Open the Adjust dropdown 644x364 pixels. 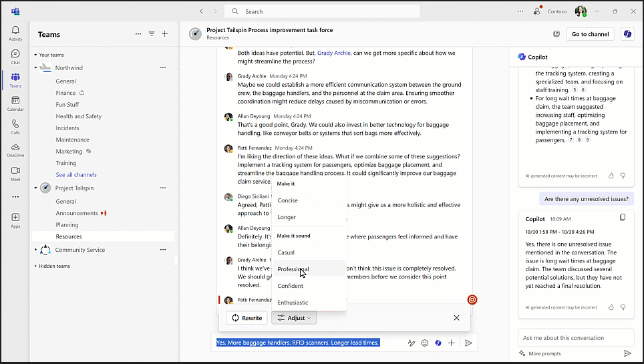coord(294,318)
